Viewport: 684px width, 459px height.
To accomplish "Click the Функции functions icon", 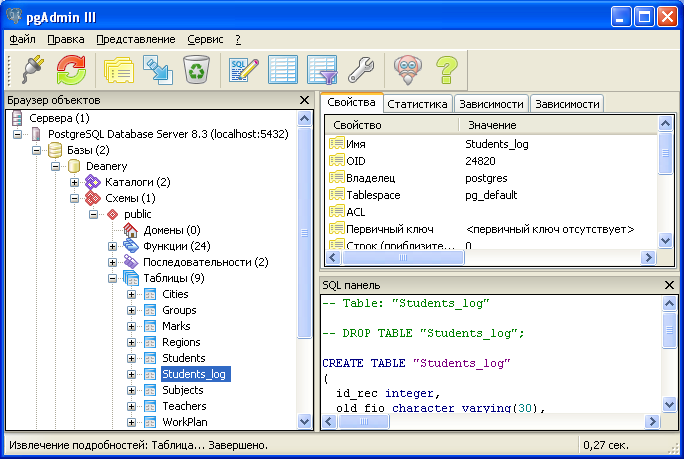I will 131,246.
